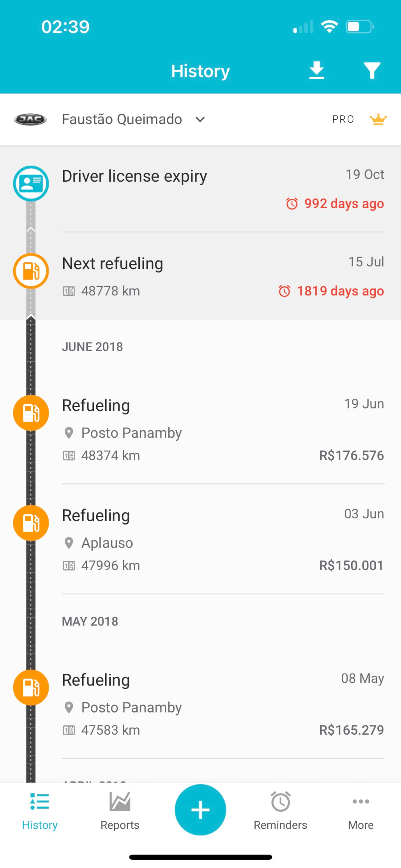
Task: Open the Aplauso refueling entry
Action: pyautogui.click(x=222, y=540)
